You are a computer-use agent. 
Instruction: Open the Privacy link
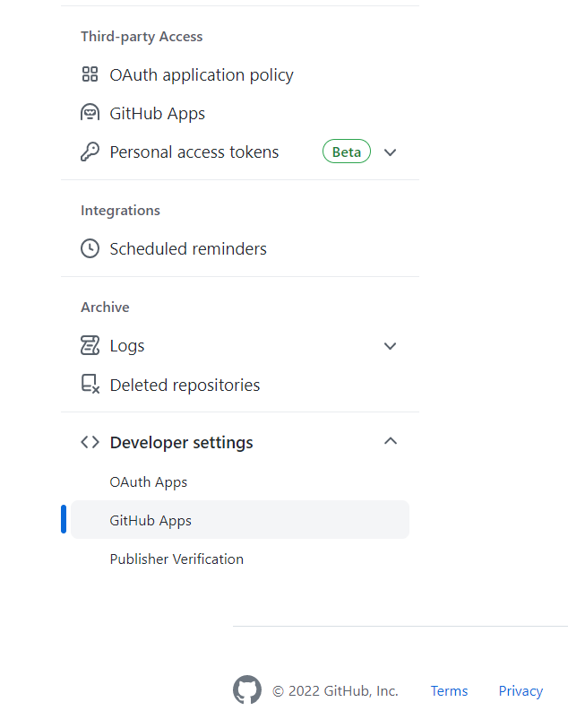click(521, 690)
